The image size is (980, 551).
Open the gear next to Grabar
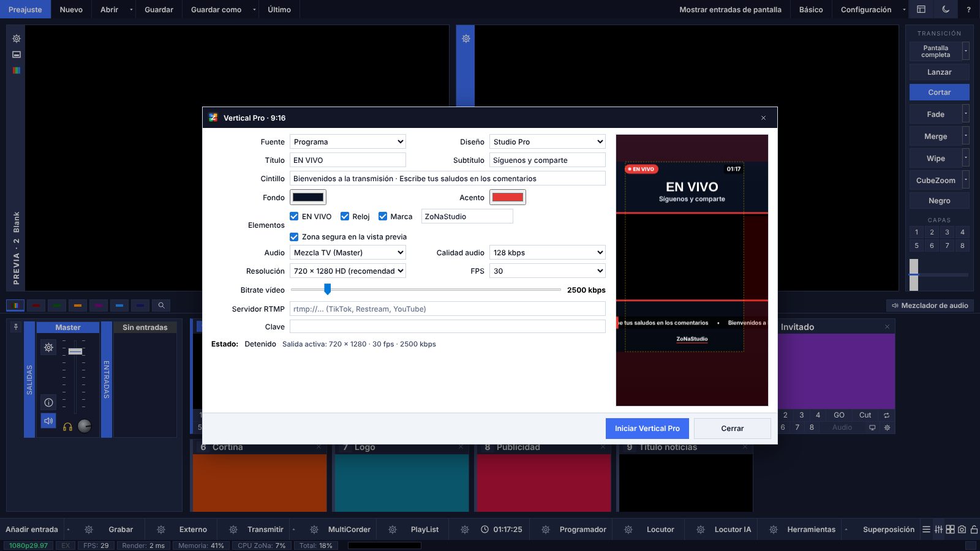pos(89,530)
